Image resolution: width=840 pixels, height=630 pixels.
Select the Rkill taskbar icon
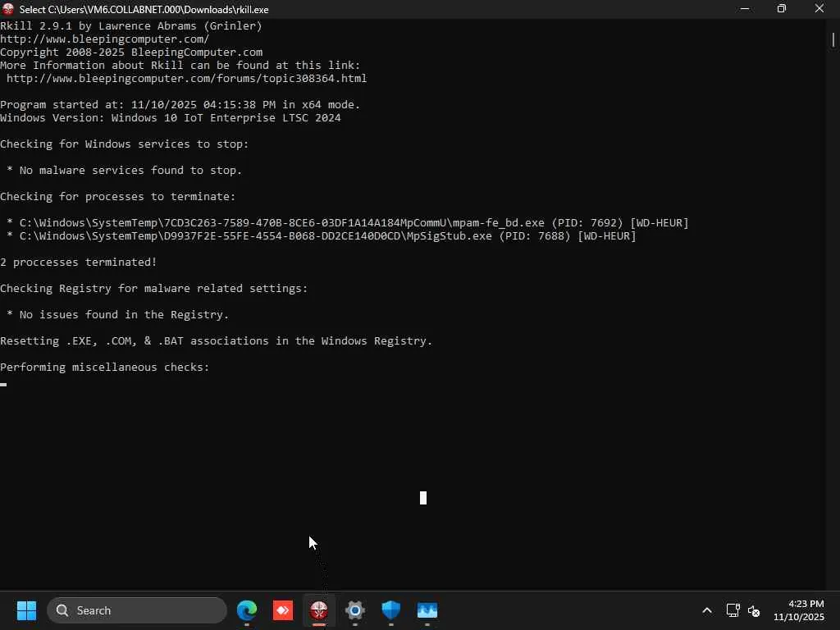319,610
